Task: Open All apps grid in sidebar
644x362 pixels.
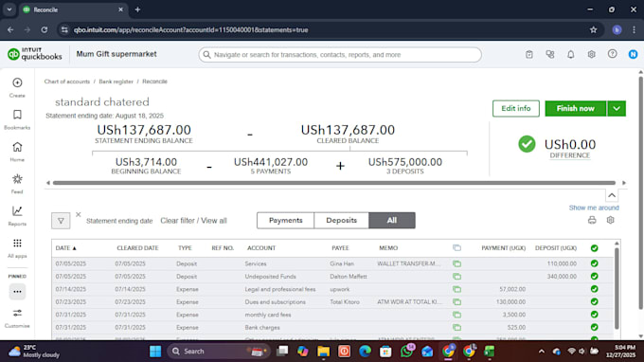Action: point(17,247)
